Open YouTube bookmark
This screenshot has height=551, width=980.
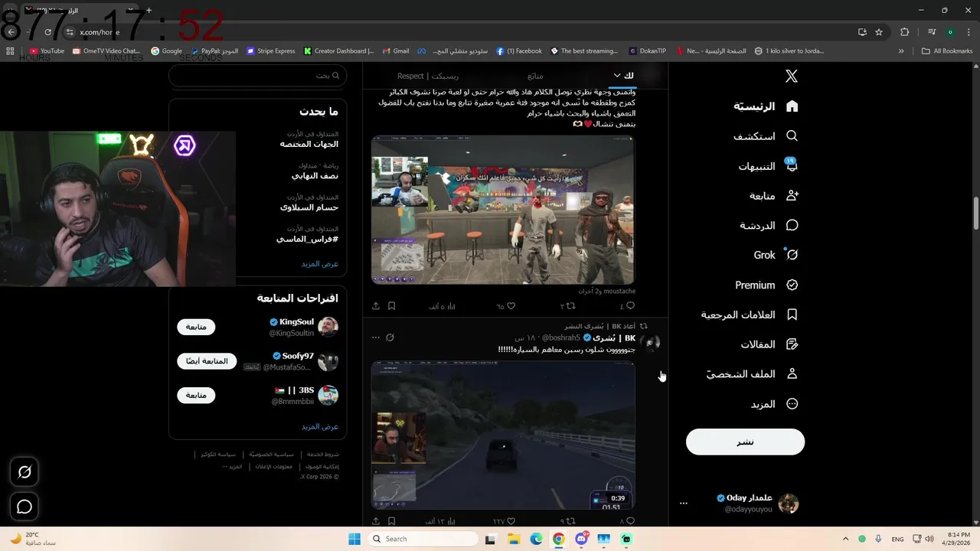(47, 51)
